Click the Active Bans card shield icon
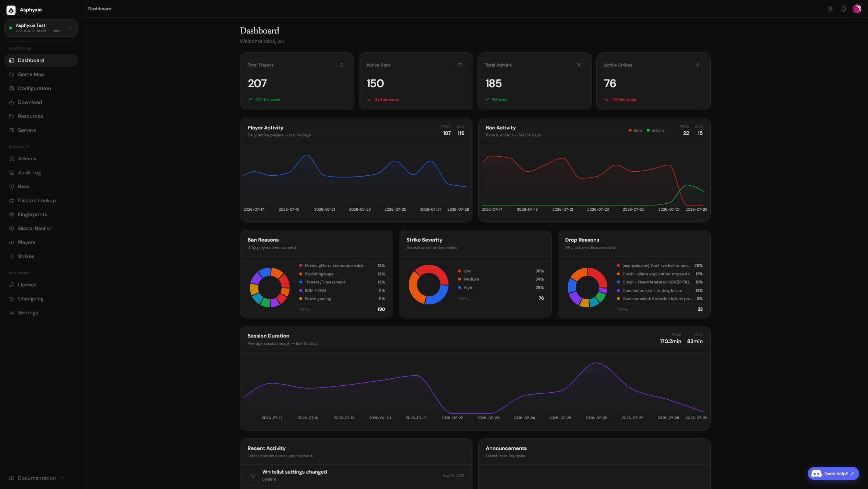This screenshot has height=489, width=868. pyautogui.click(x=460, y=65)
